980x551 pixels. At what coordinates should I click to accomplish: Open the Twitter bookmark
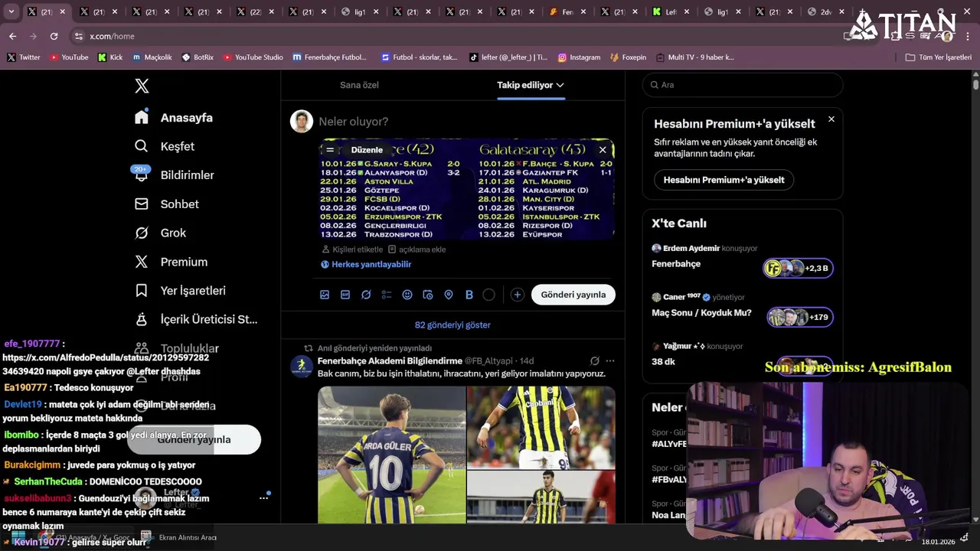(24, 57)
